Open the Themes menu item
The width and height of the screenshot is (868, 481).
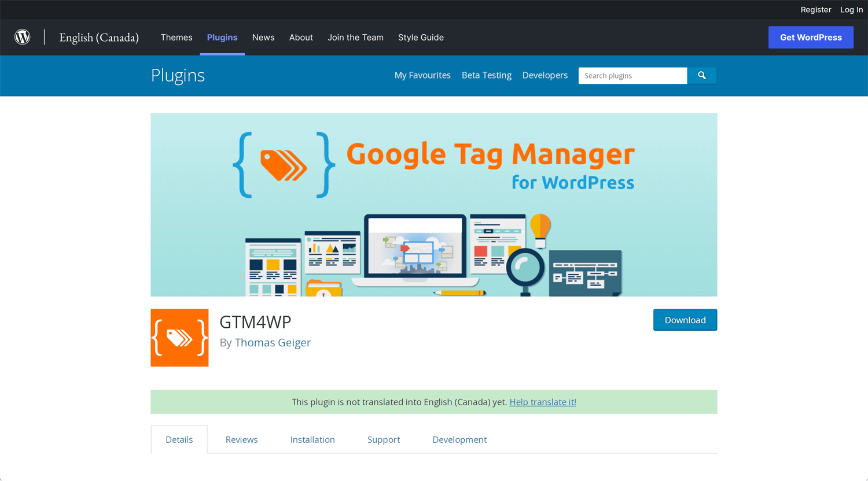pos(176,38)
